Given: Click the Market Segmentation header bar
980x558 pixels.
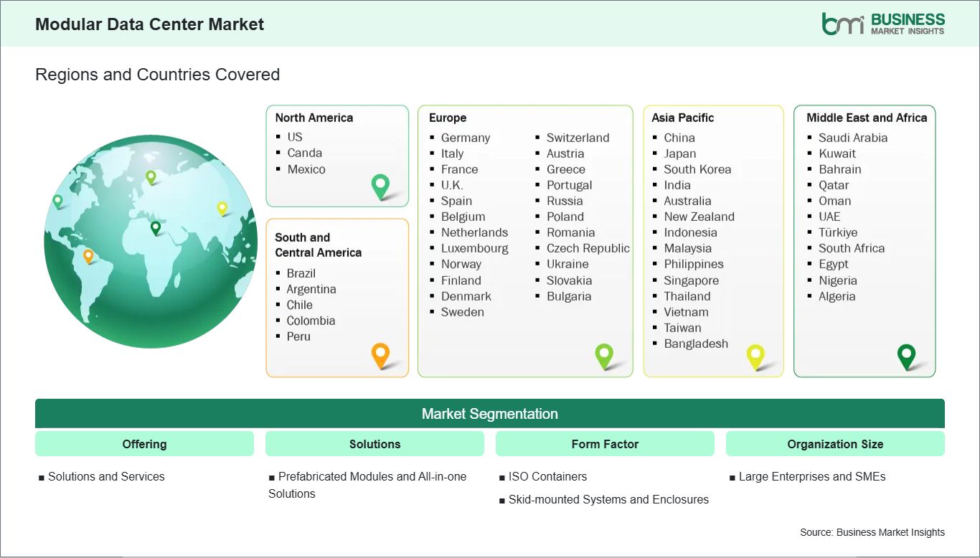Looking at the screenshot, I should click(490, 413).
